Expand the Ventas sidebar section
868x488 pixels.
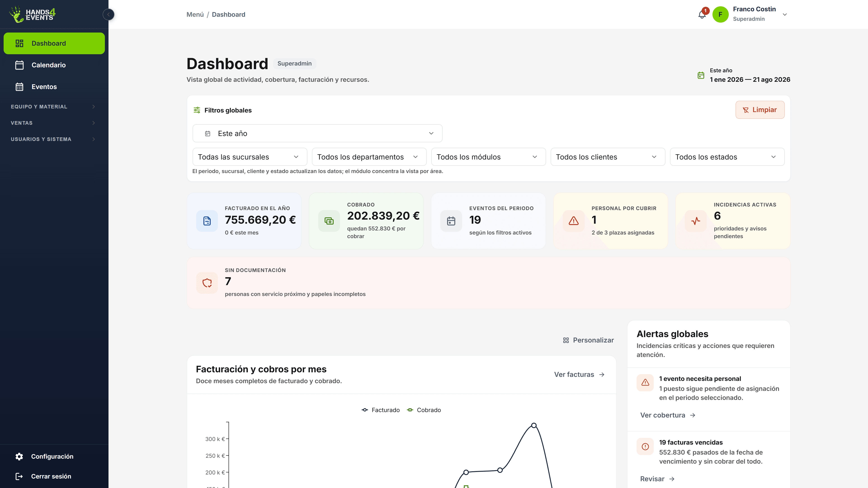54,123
